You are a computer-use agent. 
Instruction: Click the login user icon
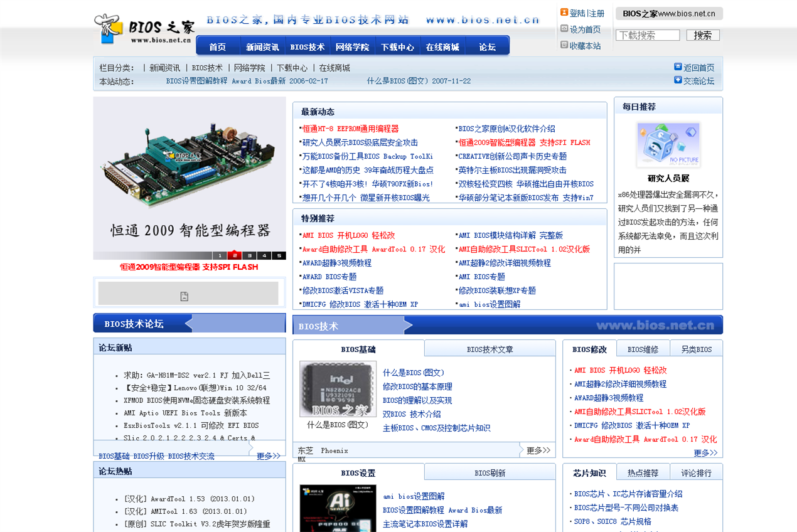point(564,13)
